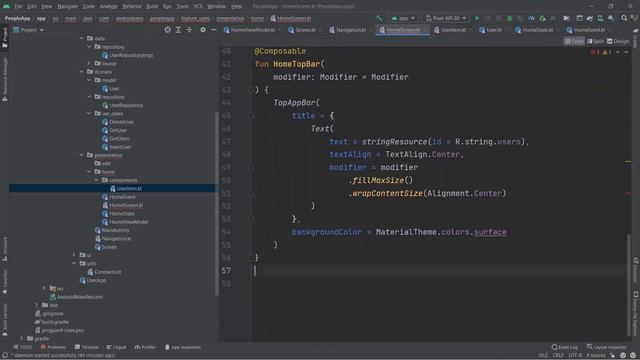Click the Make Project hammer icon

(x=380, y=18)
